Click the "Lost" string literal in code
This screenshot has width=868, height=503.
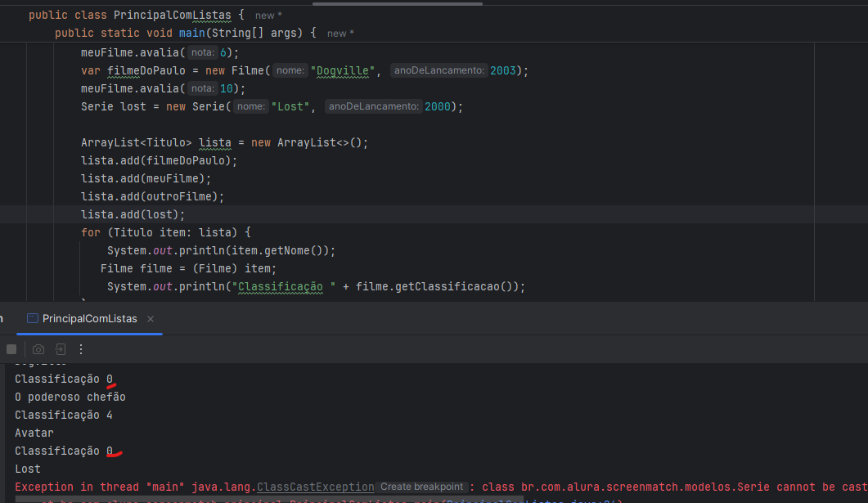(x=290, y=107)
